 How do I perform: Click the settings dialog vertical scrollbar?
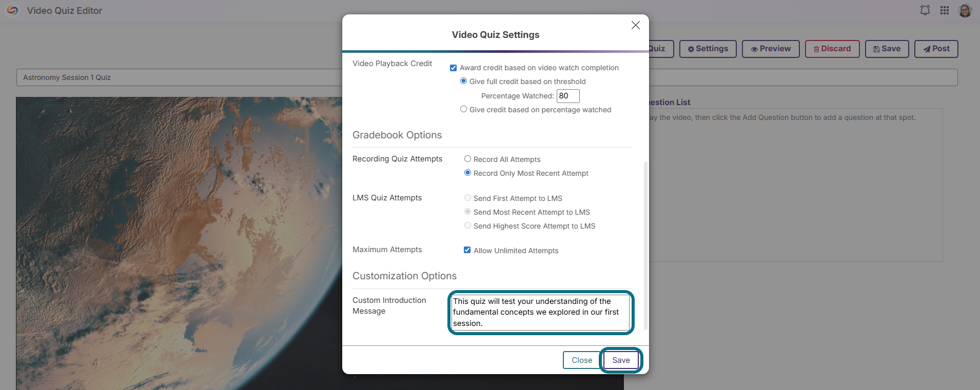click(645, 246)
